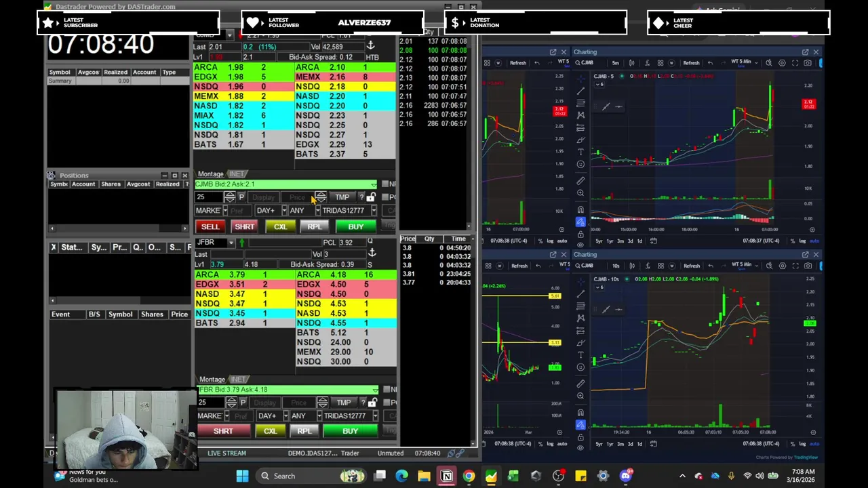Pop out upper Charting window
The width and height of the screenshot is (868, 488).
tap(805, 52)
